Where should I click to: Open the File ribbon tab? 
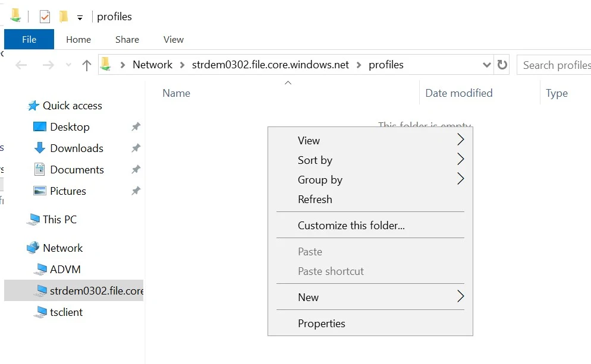pyautogui.click(x=29, y=40)
